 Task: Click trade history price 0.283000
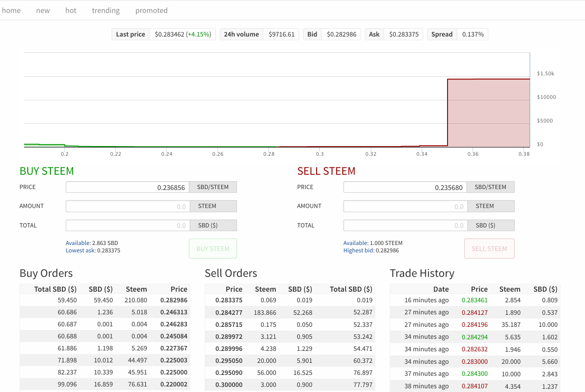[x=475, y=361]
